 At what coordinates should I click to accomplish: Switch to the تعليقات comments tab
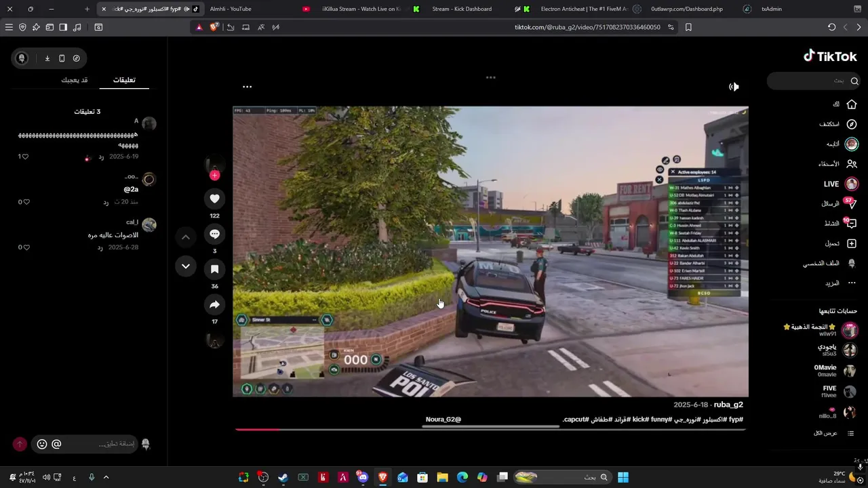124,80
